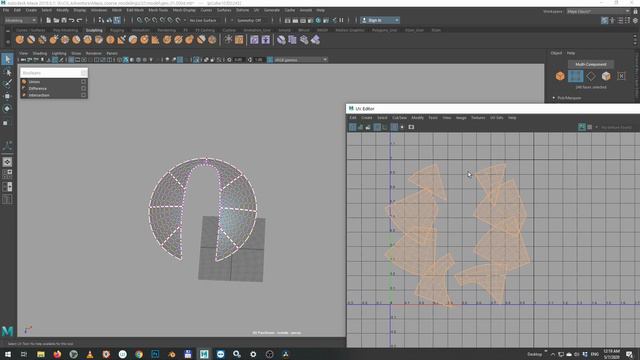Viewport: 640px width, 360px height.
Task: Click the Open Scene folder icon
Action: pos(56,20)
